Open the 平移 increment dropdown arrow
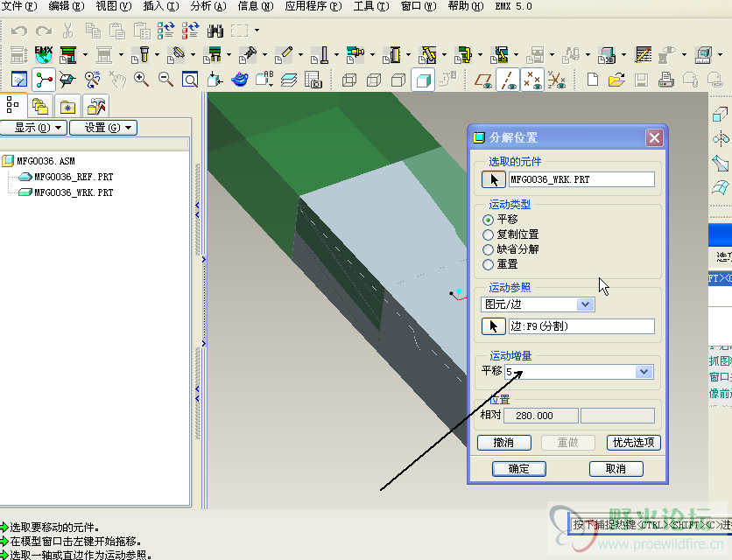This screenshot has width=732, height=560. [644, 372]
